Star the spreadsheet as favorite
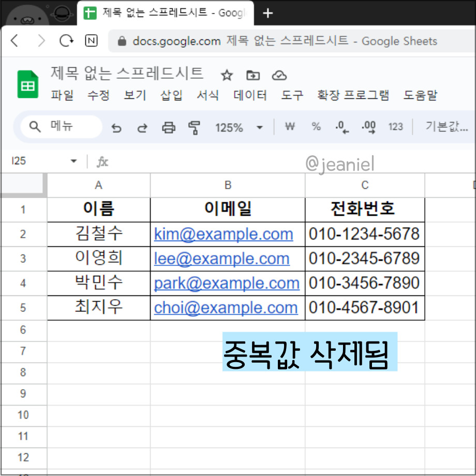476x476 pixels. 227,75
